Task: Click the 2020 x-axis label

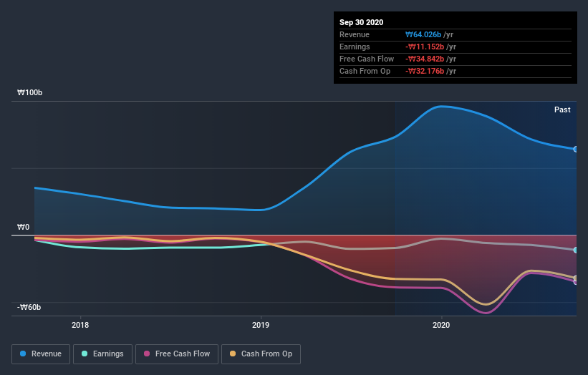Action: pos(441,325)
